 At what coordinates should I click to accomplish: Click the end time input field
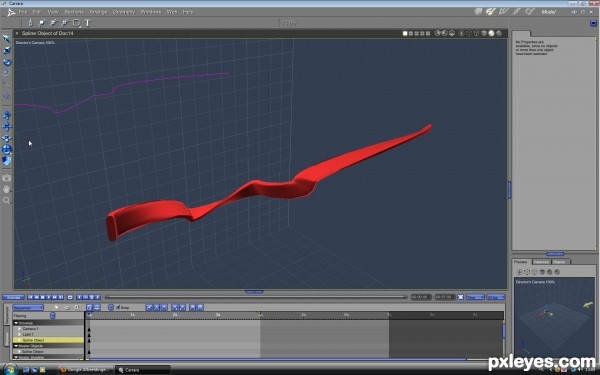[x=444, y=297]
